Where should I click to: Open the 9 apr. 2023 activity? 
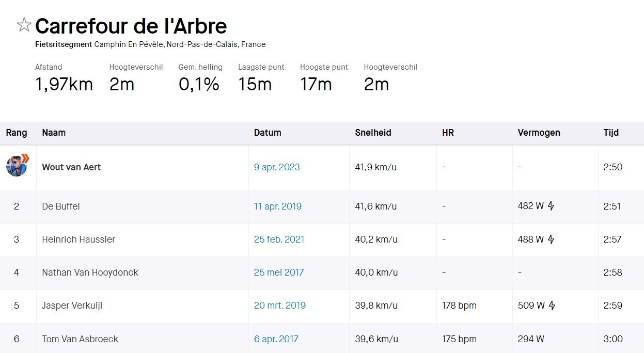coord(277,167)
